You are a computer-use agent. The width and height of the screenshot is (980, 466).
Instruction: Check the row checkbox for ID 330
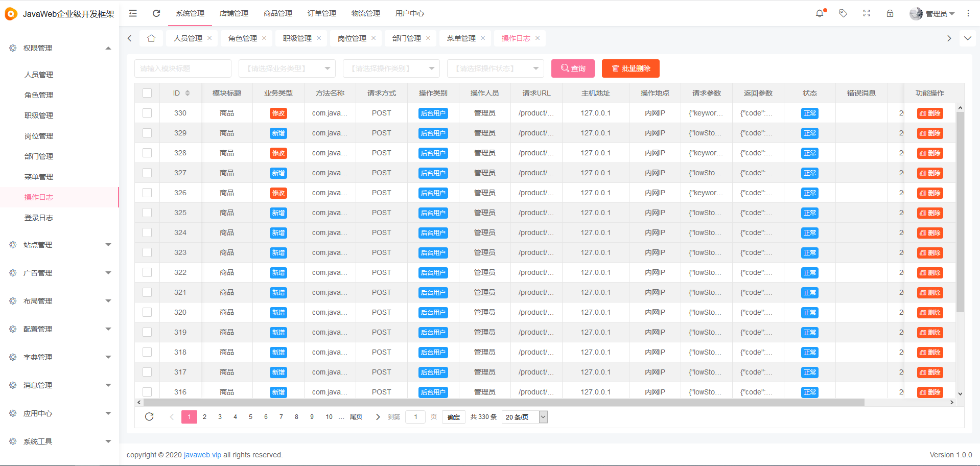(x=147, y=113)
